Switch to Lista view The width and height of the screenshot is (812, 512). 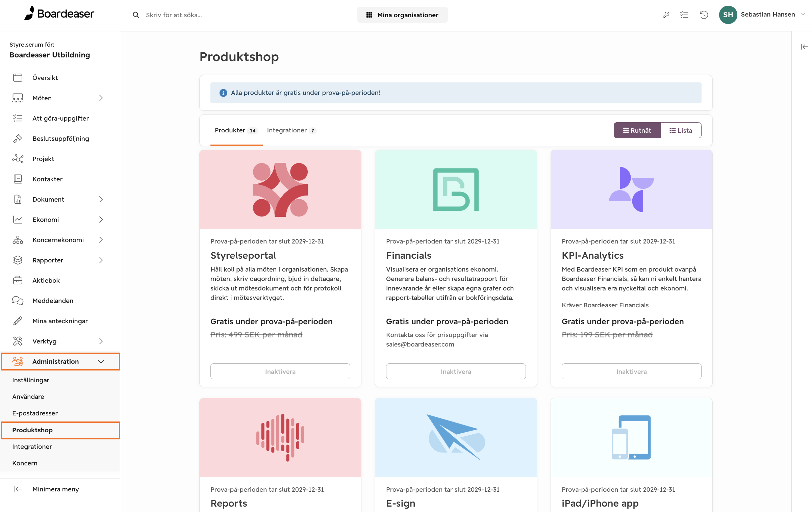point(681,130)
